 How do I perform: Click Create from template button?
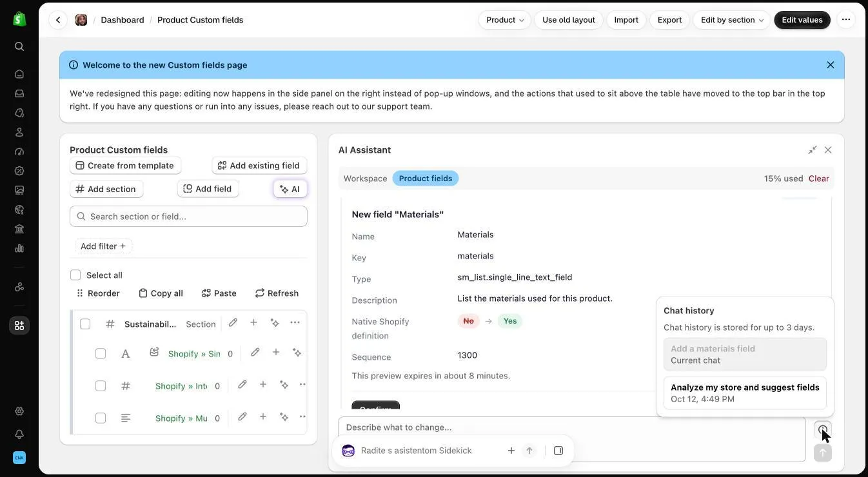[x=125, y=166]
